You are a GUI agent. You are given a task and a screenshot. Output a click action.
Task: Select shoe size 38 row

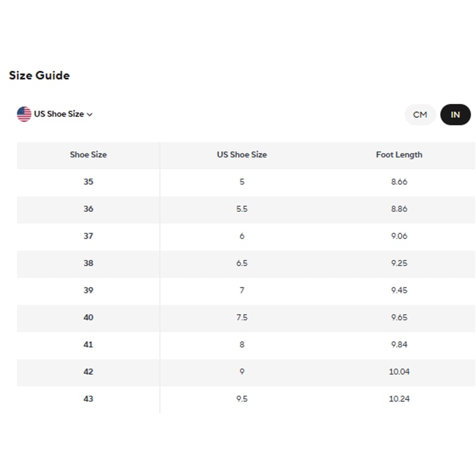click(x=88, y=263)
